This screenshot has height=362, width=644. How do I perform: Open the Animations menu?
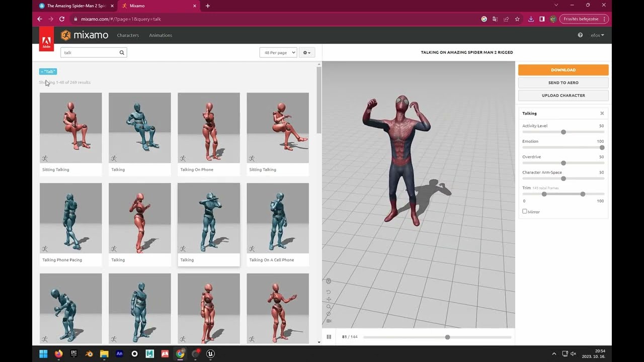(x=160, y=35)
